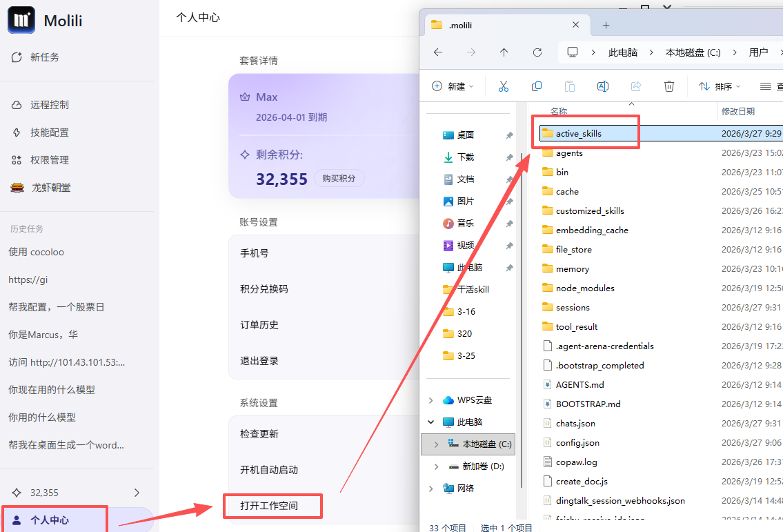Open 权限管理 permission management

(x=49, y=160)
